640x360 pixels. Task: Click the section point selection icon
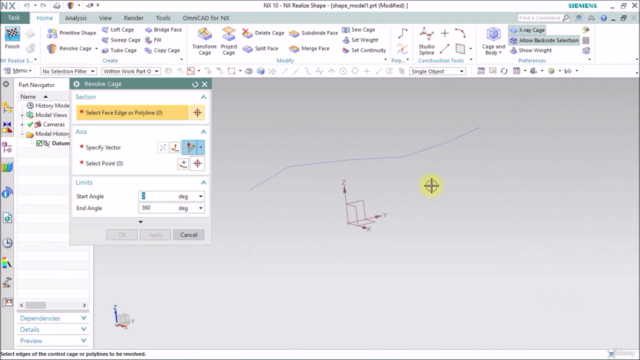pyautogui.click(x=198, y=113)
